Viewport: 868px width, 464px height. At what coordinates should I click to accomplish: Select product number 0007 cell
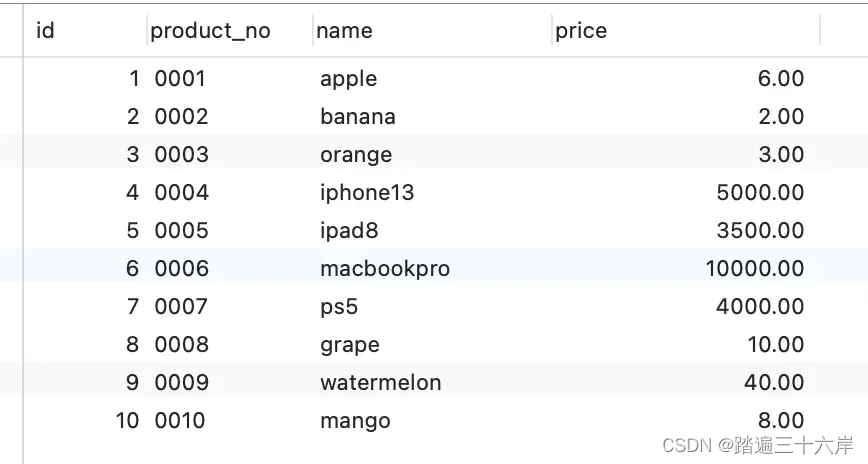click(181, 307)
